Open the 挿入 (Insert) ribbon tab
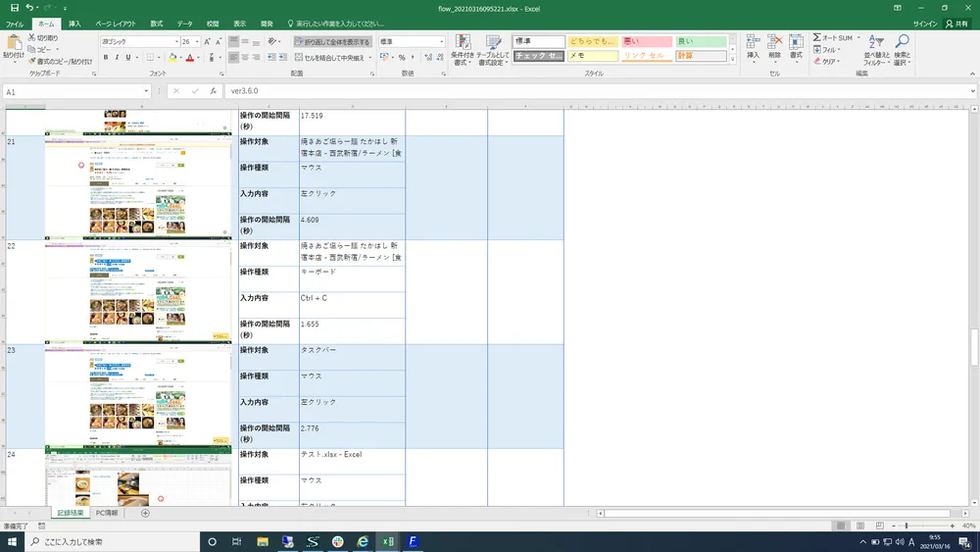The image size is (980, 552). pyautogui.click(x=74, y=23)
